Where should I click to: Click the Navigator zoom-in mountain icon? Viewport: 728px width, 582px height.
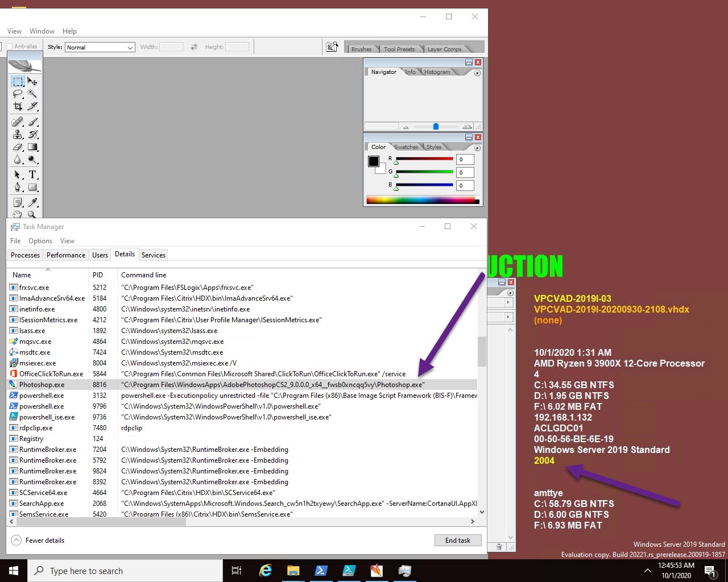pos(467,126)
